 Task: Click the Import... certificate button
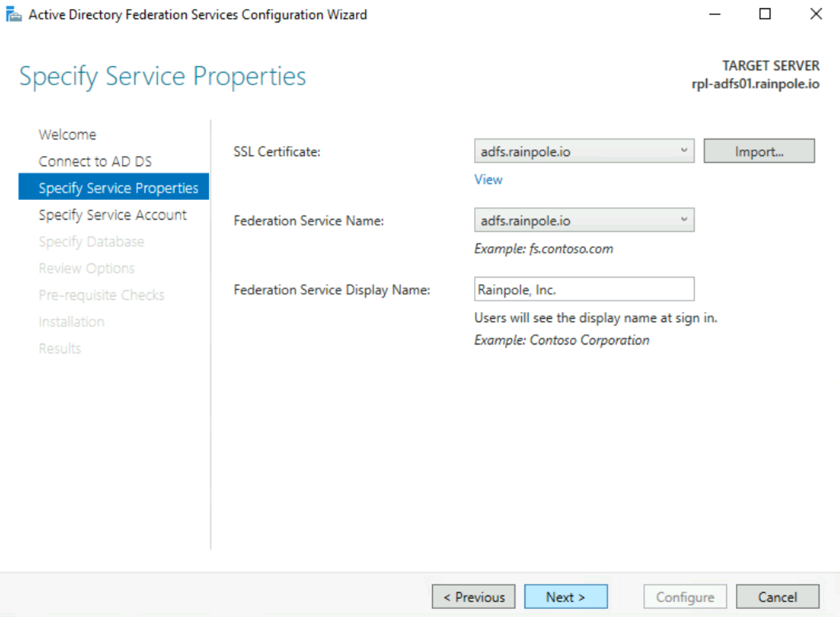(x=759, y=151)
